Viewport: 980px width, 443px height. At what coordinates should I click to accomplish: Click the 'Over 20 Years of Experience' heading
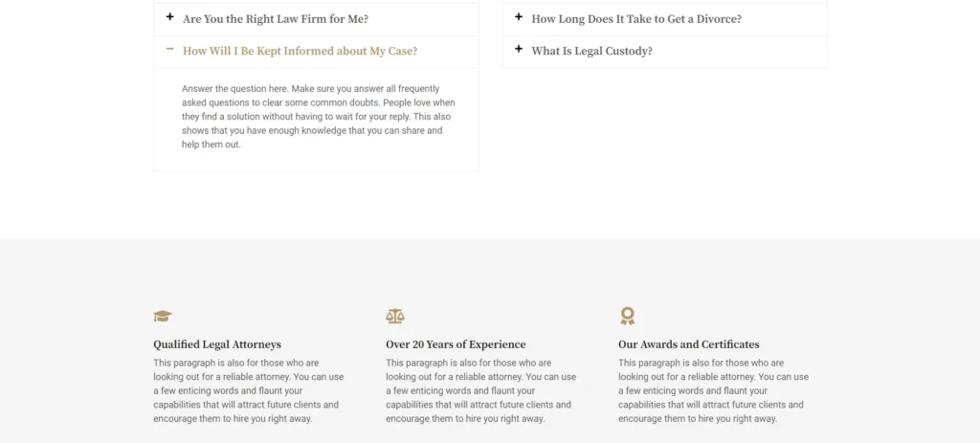[456, 344]
